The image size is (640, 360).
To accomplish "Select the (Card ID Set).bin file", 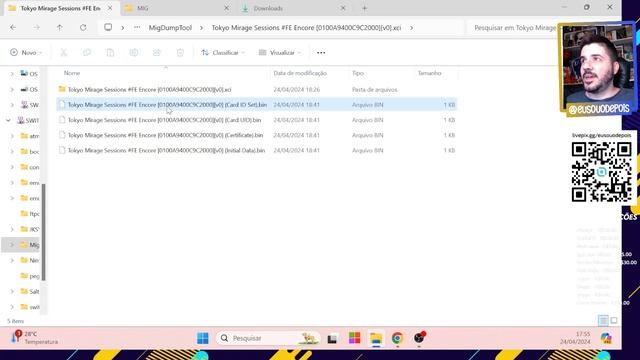I will (256, 105).
